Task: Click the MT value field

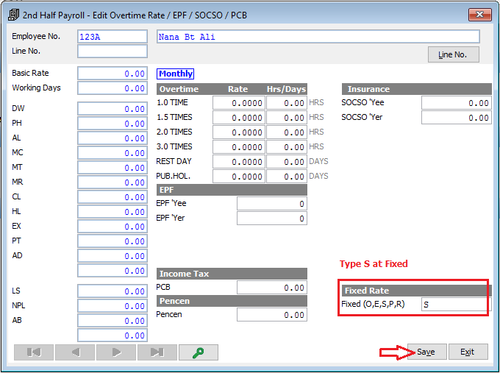Action: [112, 167]
